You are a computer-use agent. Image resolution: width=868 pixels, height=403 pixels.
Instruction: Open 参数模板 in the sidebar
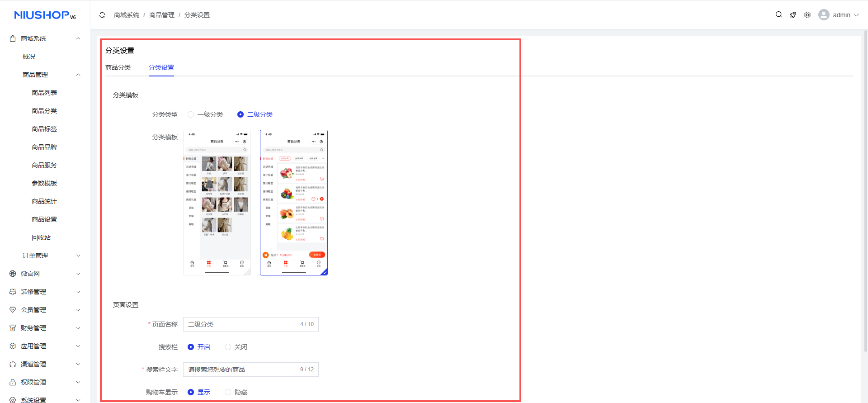point(44,183)
